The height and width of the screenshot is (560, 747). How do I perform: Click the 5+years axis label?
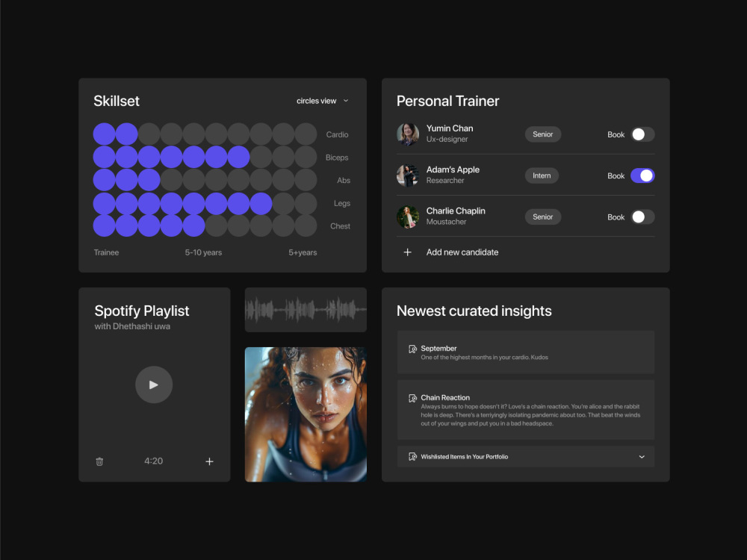click(303, 252)
